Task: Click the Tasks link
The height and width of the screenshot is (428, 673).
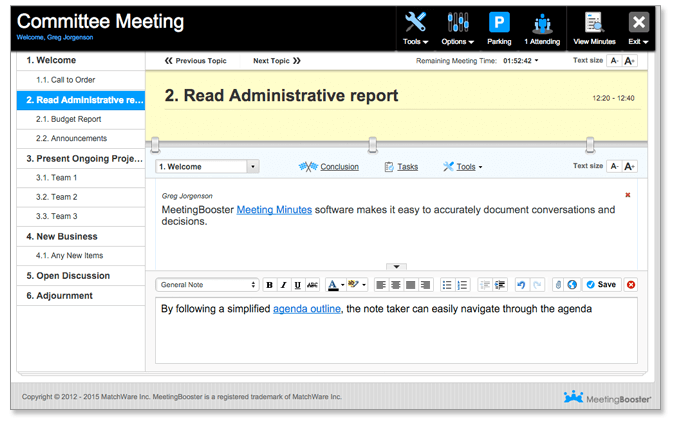Action: coord(407,167)
